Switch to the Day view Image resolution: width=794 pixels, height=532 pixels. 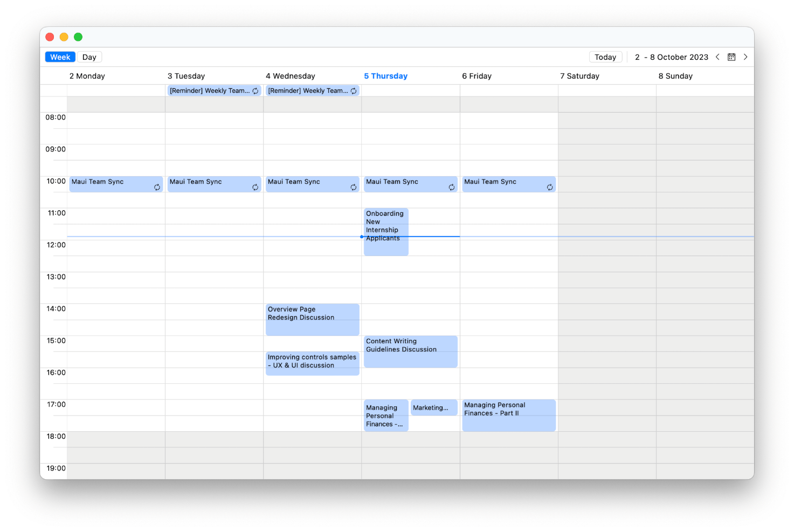click(89, 57)
